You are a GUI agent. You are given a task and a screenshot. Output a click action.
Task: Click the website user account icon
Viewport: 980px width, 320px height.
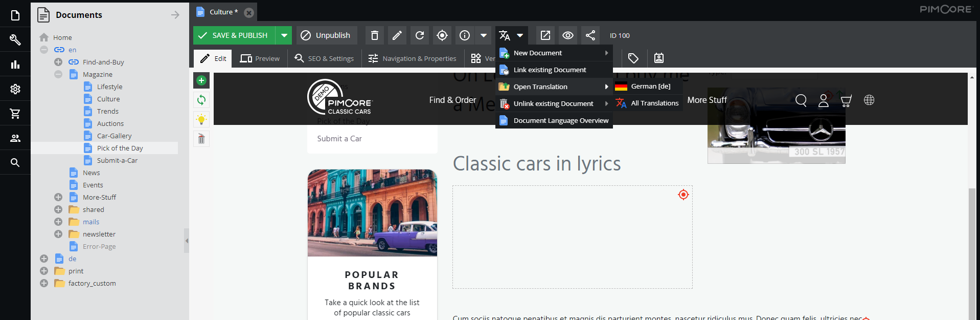pos(824,100)
